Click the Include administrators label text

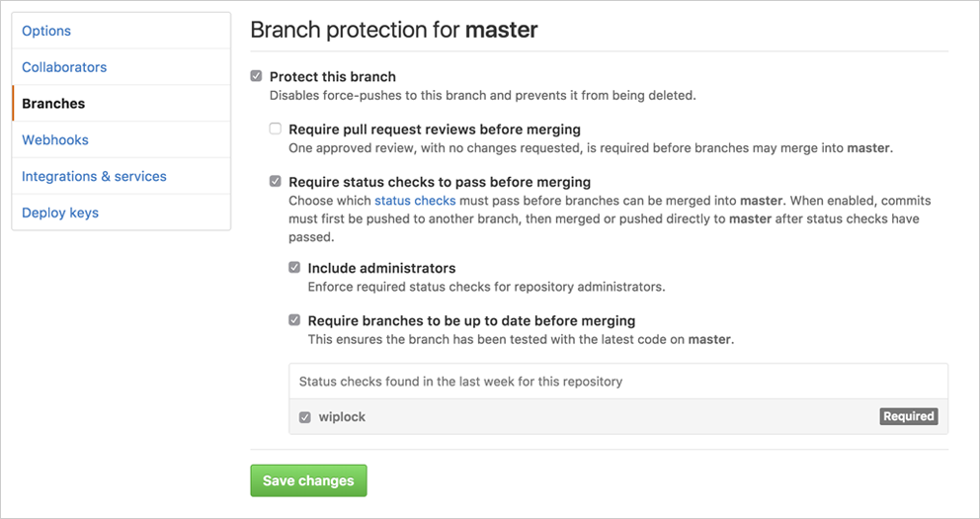[381, 268]
